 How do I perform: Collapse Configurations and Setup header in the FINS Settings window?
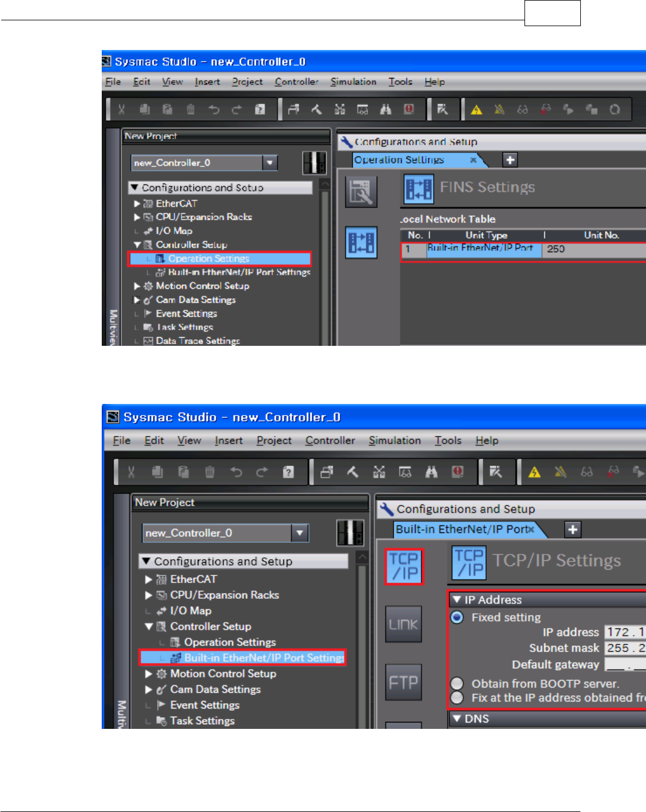point(134,188)
